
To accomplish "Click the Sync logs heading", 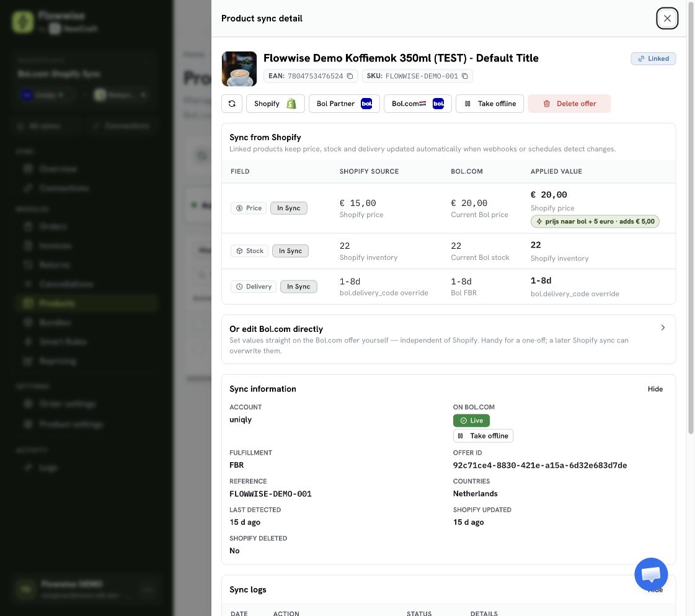I will (x=248, y=589).
